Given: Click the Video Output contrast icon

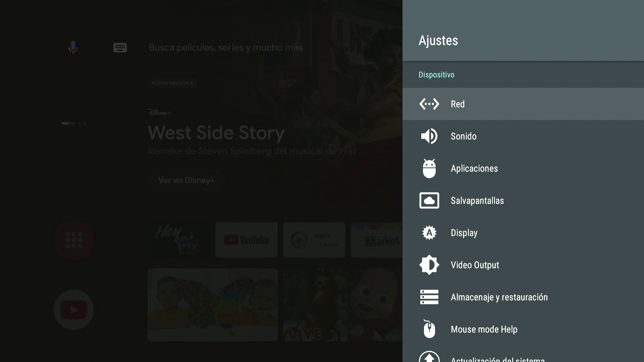Looking at the screenshot, I should pyautogui.click(x=429, y=265).
